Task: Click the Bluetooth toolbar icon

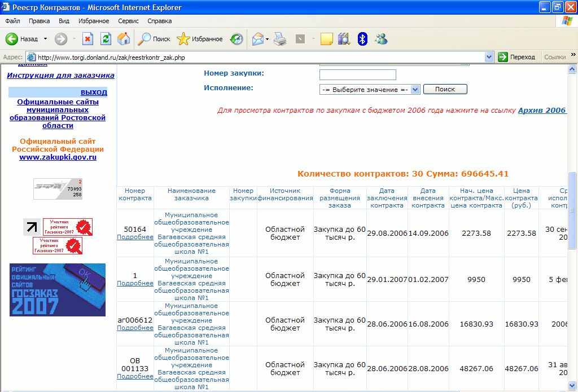Action: click(362, 39)
